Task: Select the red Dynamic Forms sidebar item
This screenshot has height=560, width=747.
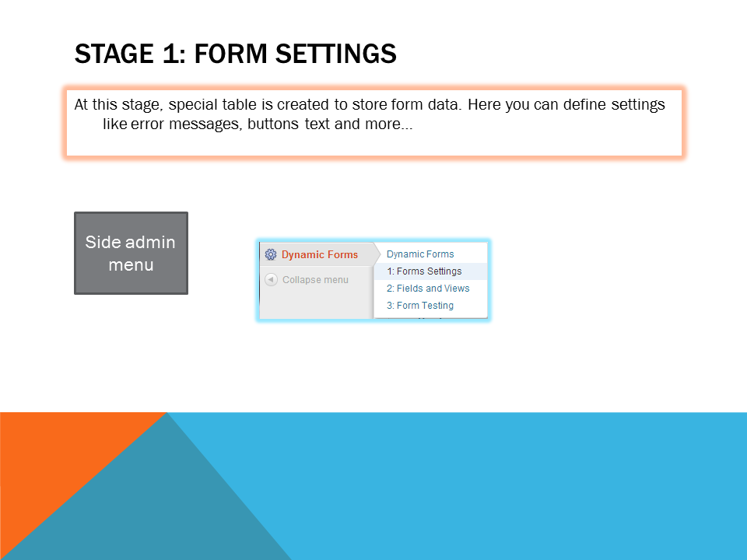Action: click(x=317, y=254)
